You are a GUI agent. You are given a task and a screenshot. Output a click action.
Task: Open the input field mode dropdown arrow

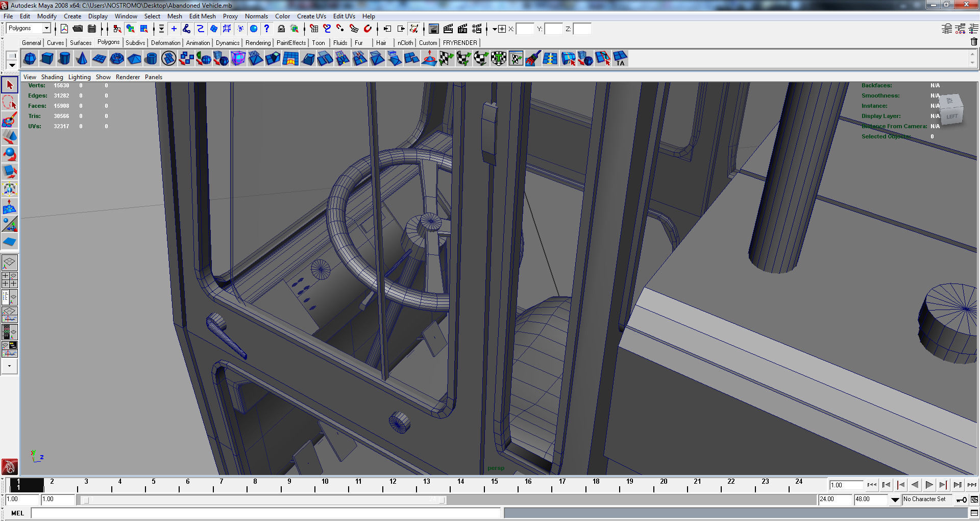coord(494,29)
